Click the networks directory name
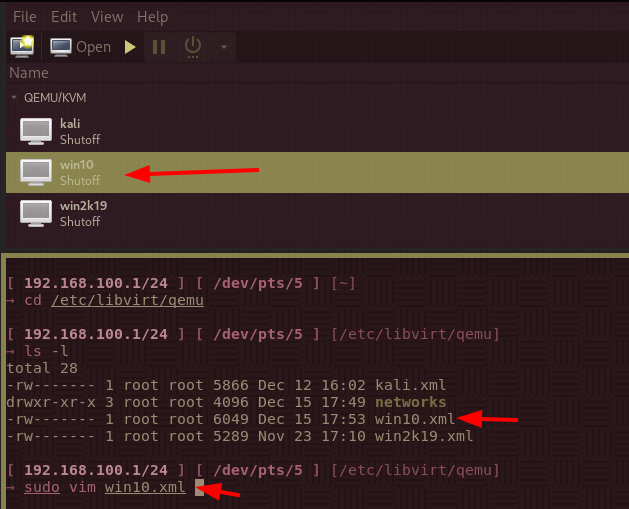The image size is (629, 509). click(x=410, y=402)
